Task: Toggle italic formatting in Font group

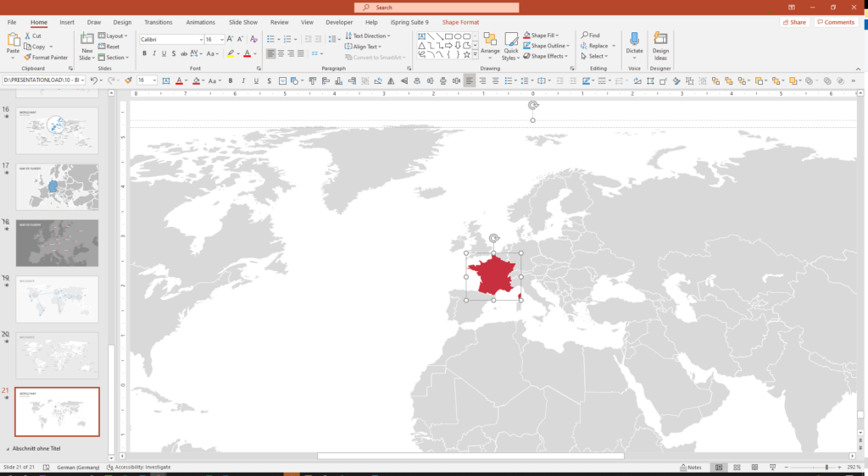Action: (x=155, y=53)
